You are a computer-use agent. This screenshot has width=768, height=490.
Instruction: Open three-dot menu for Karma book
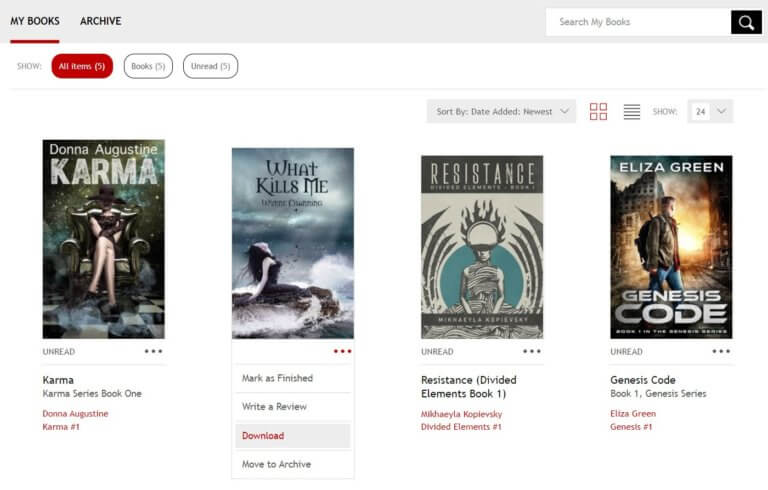pos(153,351)
